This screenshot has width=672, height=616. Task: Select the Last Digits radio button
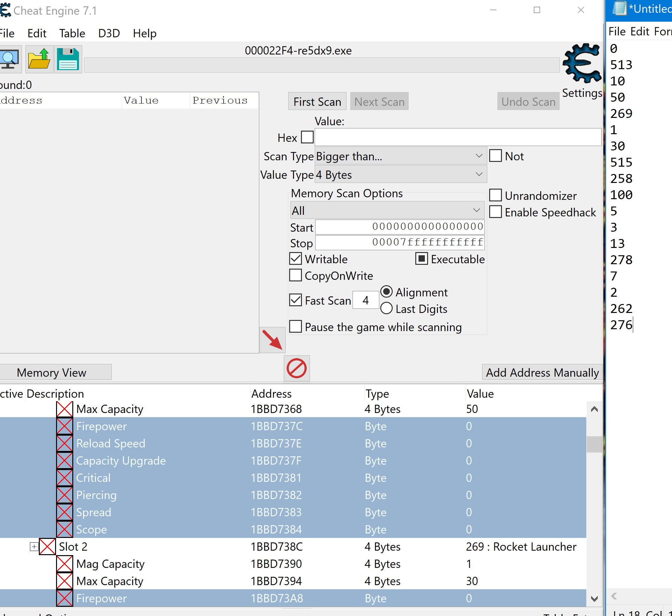[386, 308]
